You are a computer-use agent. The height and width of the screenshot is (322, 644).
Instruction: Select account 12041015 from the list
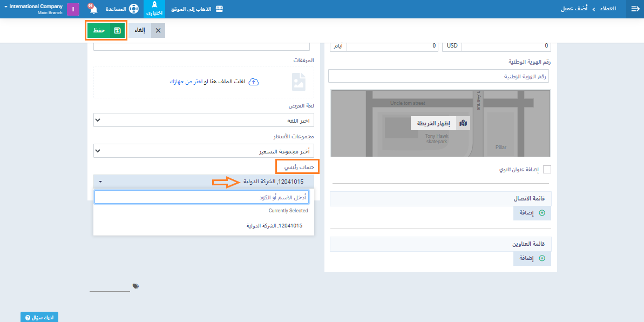[274, 226]
